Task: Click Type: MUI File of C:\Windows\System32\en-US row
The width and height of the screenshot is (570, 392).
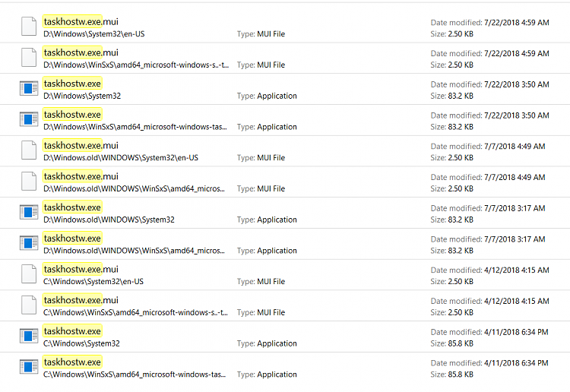Action: [x=261, y=282]
